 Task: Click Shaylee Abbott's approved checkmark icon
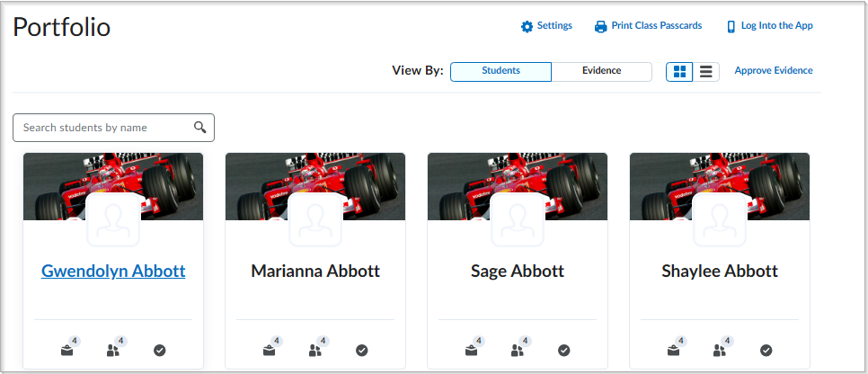[x=766, y=350]
